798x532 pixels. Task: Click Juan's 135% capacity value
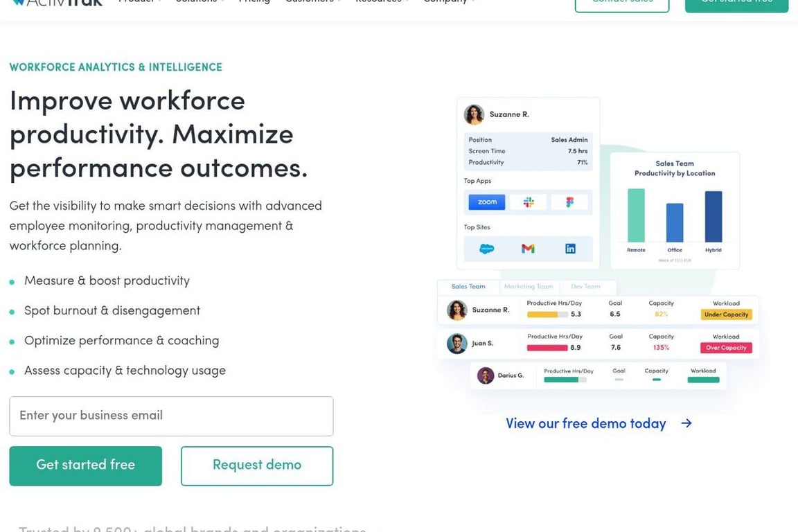coord(661,348)
